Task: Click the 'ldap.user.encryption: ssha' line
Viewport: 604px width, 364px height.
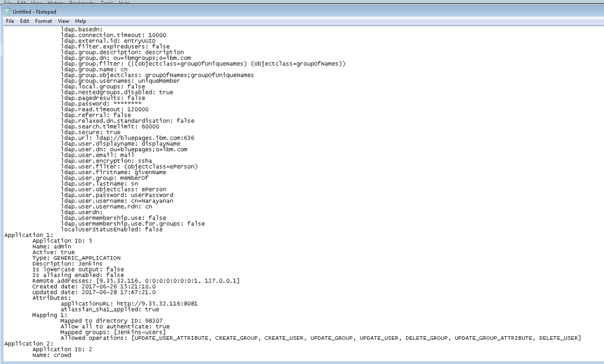Action: [107, 161]
